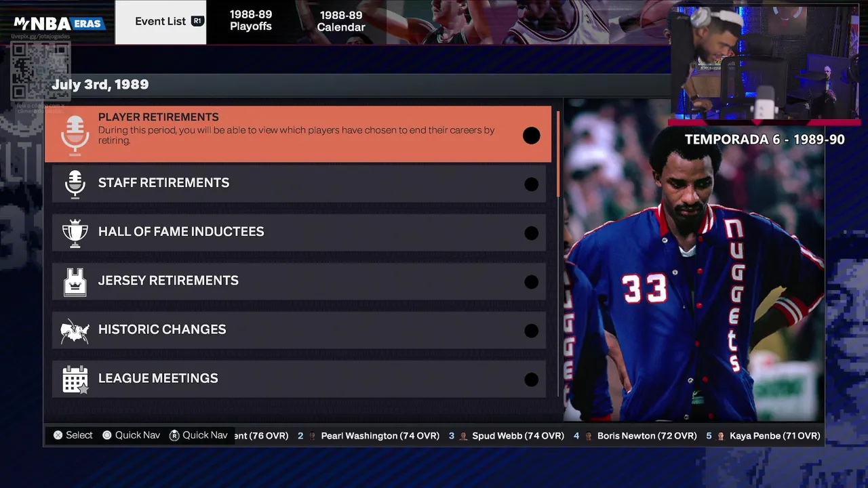Image resolution: width=868 pixels, height=488 pixels.
Task: Click the Temporada 6 - 1989-90 label
Action: [765, 140]
